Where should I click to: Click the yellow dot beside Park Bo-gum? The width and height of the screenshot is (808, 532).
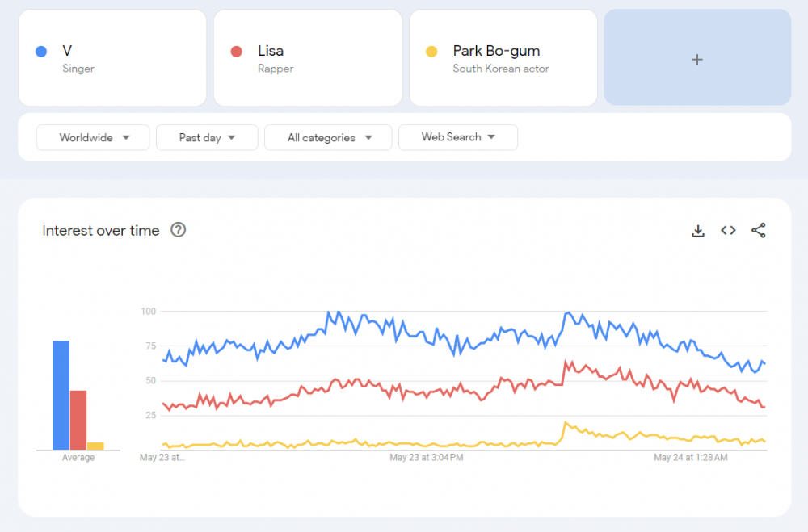431,52
